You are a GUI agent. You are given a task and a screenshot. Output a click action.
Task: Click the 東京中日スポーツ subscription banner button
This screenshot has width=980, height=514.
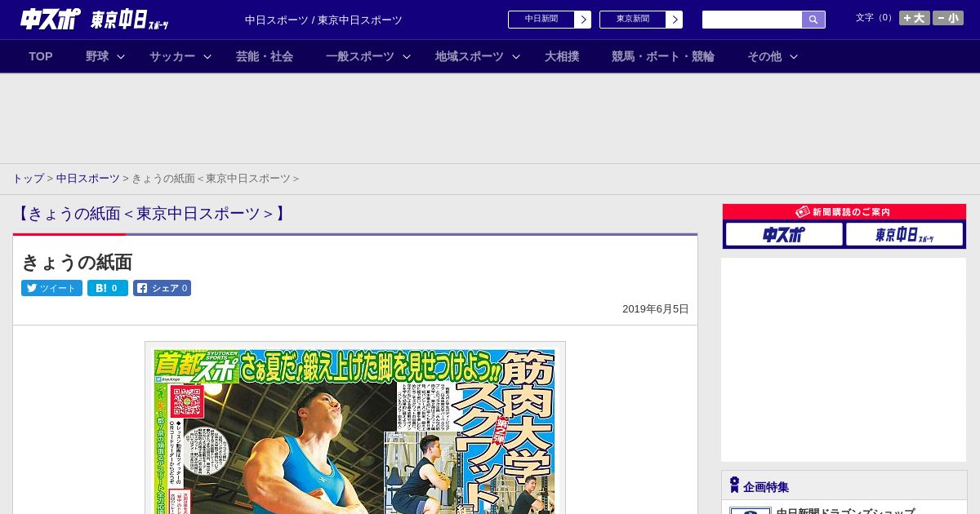click(x=904, y=234)
